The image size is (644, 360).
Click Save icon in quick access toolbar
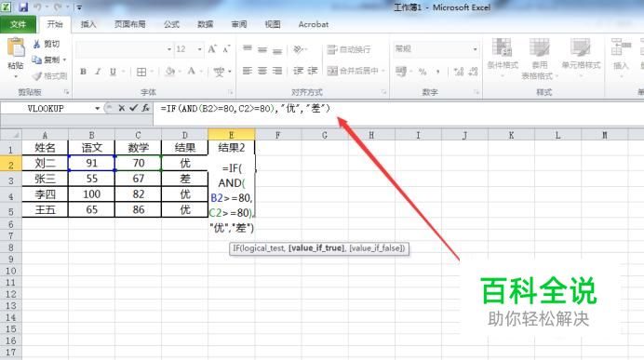[x=23, y=7]
